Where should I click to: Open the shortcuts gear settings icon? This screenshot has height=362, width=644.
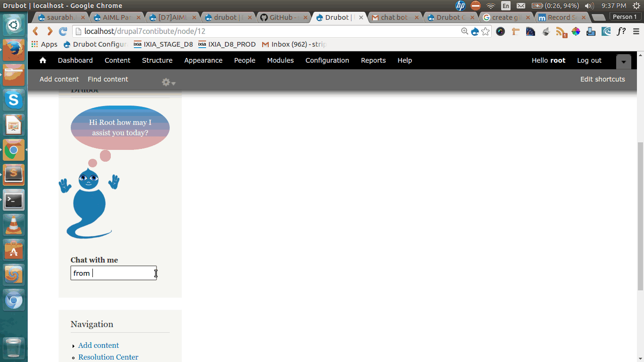tap(168, 82)
